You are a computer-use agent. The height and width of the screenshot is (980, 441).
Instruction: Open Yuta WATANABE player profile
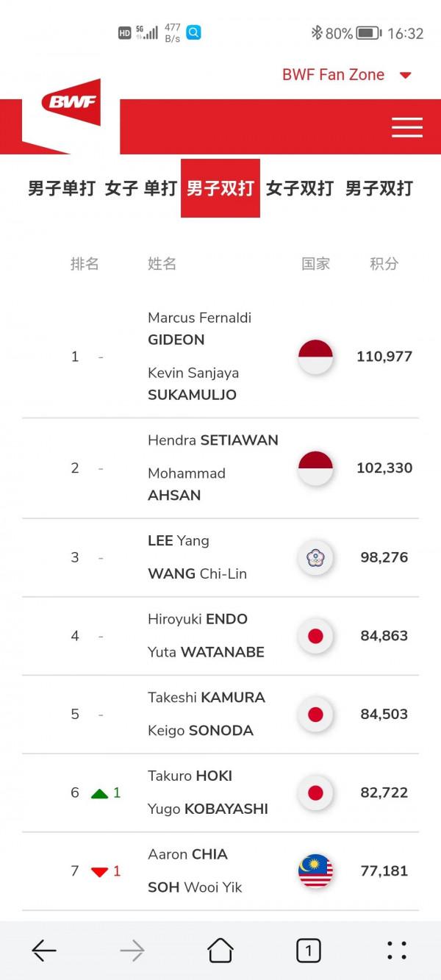click(206, 652)
